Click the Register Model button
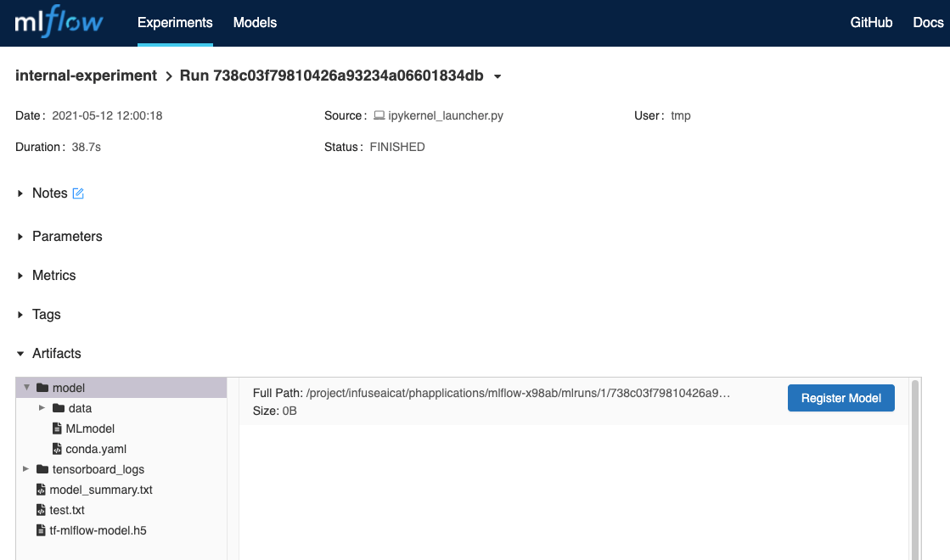Image resolution: width=950 pixels, height=560 pixels. [x=841, y=398]
